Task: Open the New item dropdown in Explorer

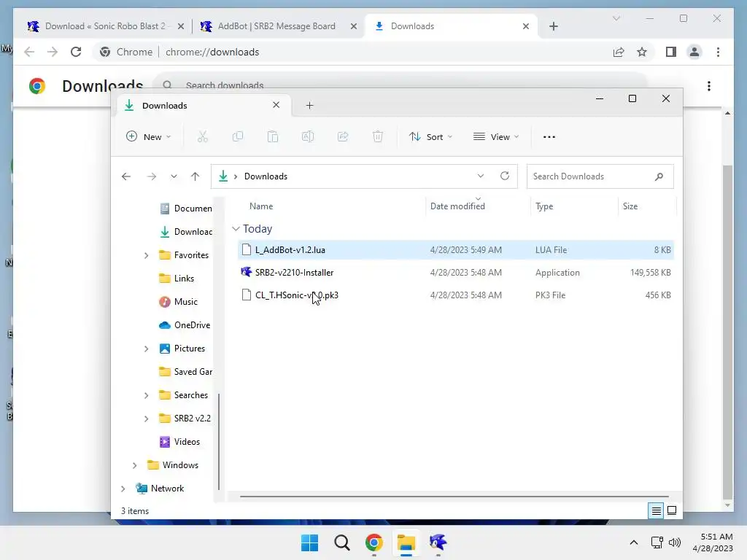Action: pyautogui.click(x=149, y=136)
